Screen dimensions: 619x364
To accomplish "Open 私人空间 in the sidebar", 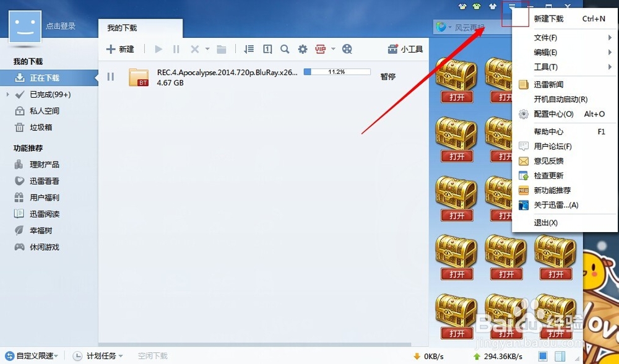I will coord(44,111).
